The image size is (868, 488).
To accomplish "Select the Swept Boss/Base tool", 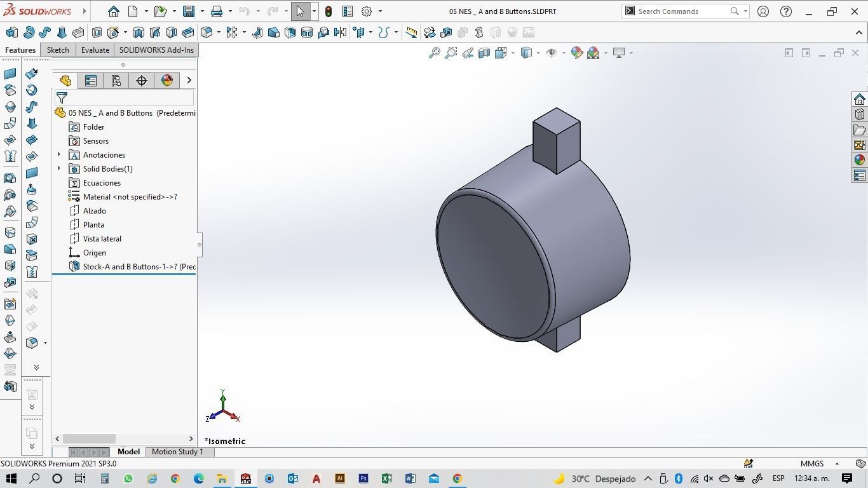I will click(44, 32).
